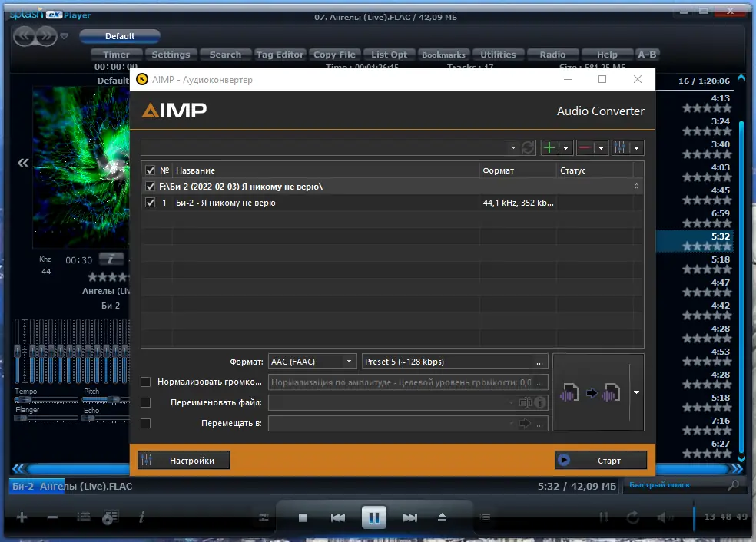Click the Help button in Splash Player
756x542 pixels.
tap(607, 55)
